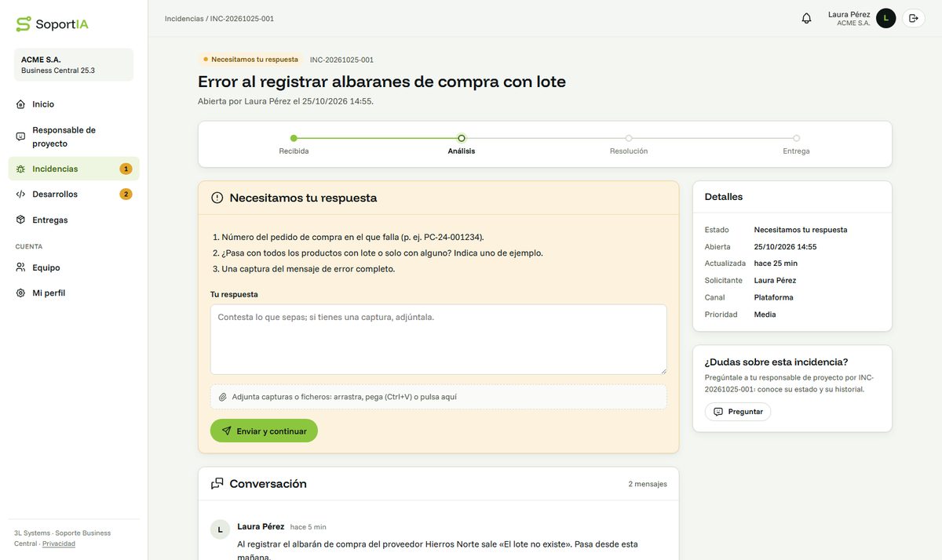The width and height of the screenshot is (942, 560).
Task: Send reply with Enviar y continuar
Action: click(264, 431)
